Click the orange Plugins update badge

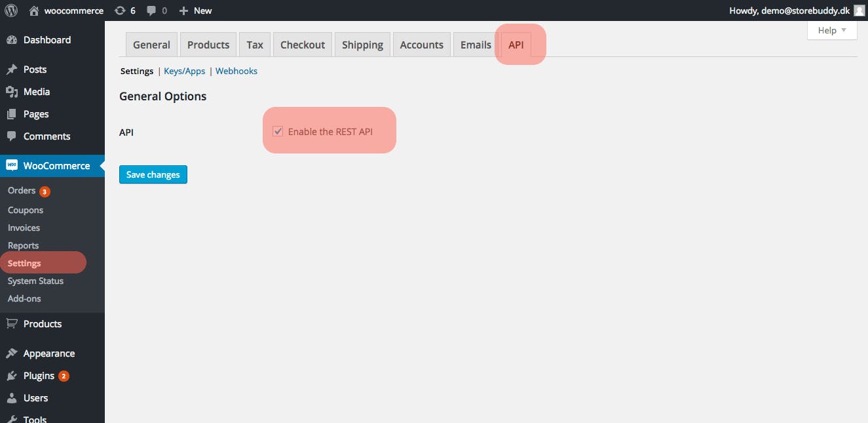[64, 376]
